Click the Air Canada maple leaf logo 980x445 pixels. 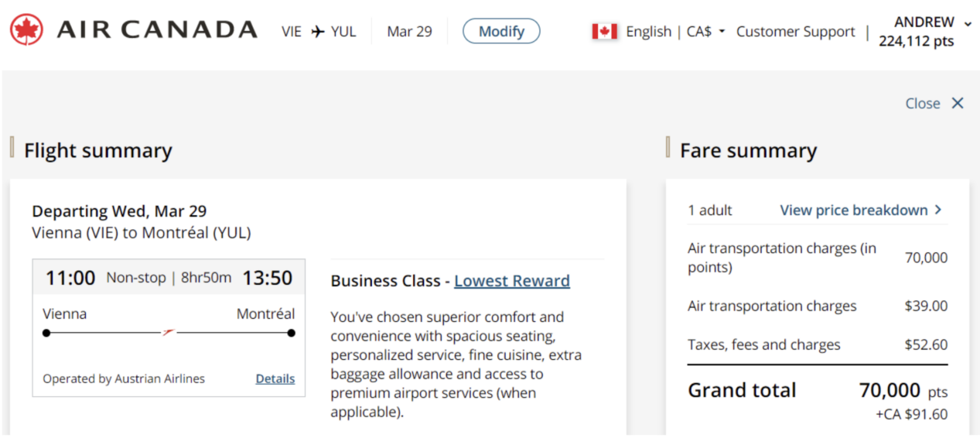26,30
